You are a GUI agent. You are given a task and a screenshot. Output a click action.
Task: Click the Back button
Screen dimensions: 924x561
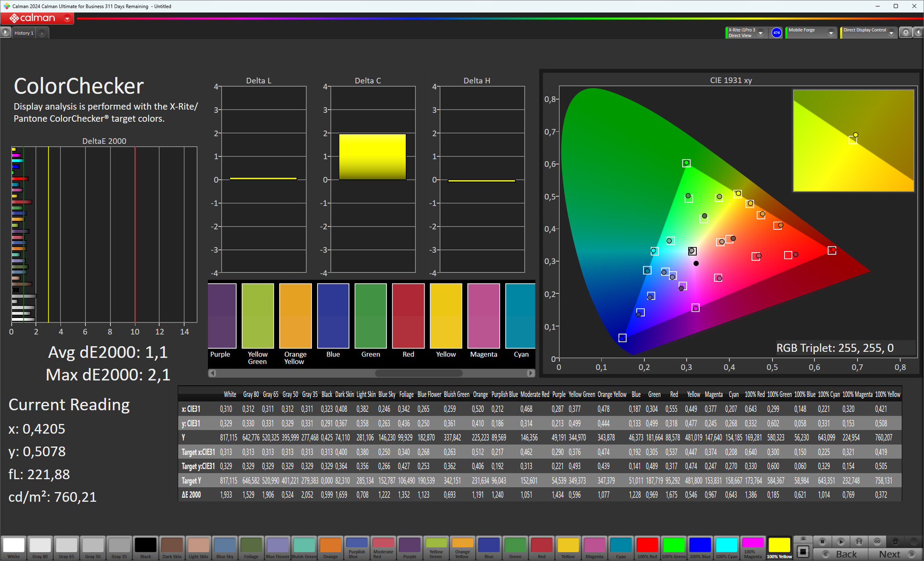[841, 554]
